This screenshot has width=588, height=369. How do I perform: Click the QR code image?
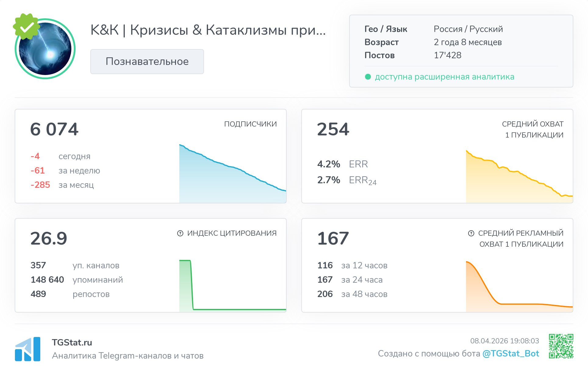tap(561, 346)
